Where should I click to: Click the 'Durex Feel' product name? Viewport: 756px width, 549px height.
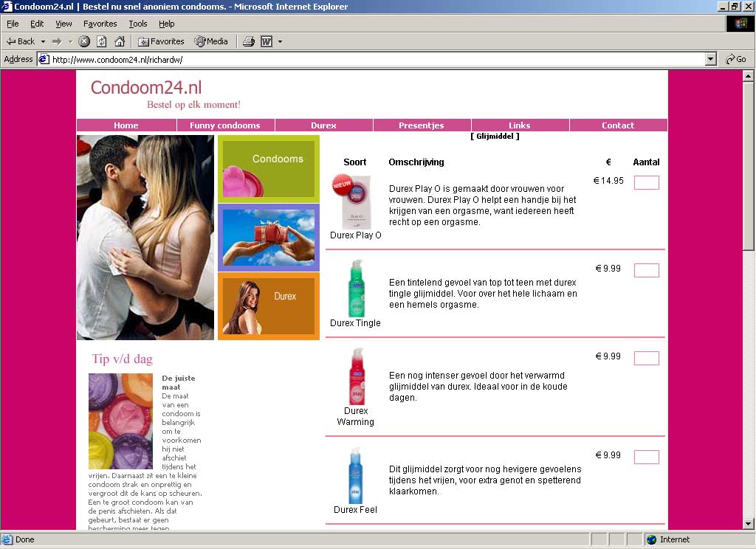point(355,509)
